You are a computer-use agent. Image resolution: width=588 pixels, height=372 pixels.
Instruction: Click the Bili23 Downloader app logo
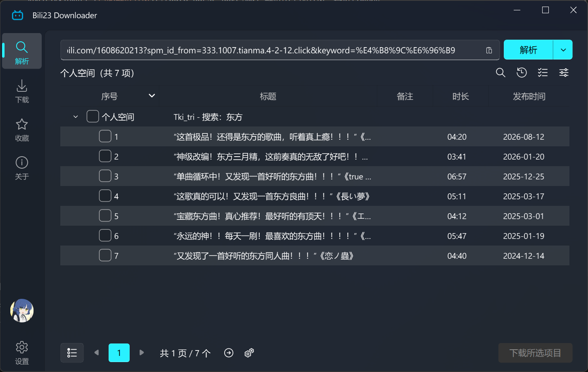(17, 15)
